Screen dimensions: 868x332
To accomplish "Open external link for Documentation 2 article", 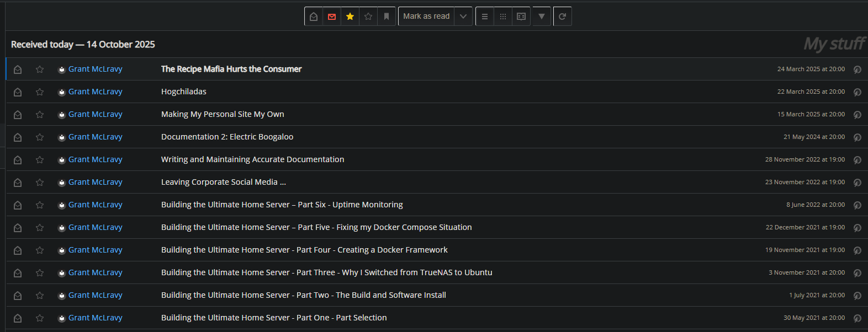I will pyautogui.click(x=858, y=137).
